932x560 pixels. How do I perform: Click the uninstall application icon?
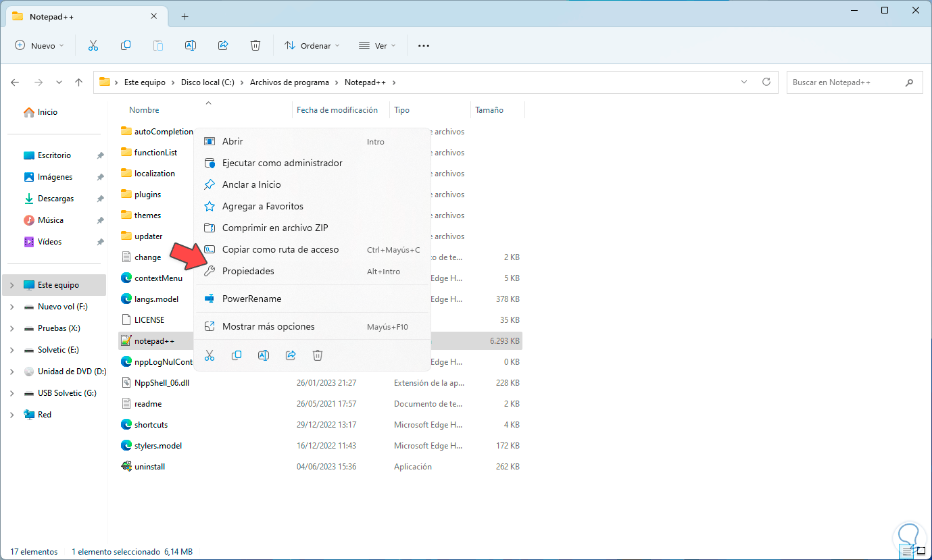(126, 467)
